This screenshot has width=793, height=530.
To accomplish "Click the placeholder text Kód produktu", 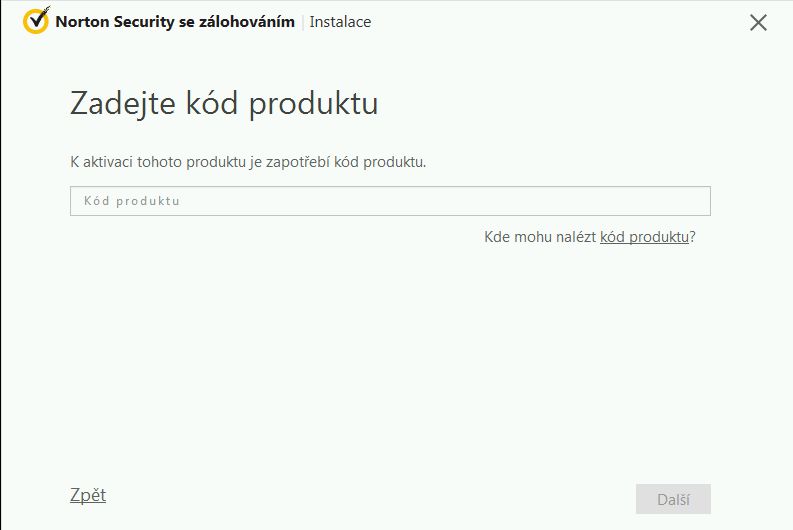I will coord(131,201).
